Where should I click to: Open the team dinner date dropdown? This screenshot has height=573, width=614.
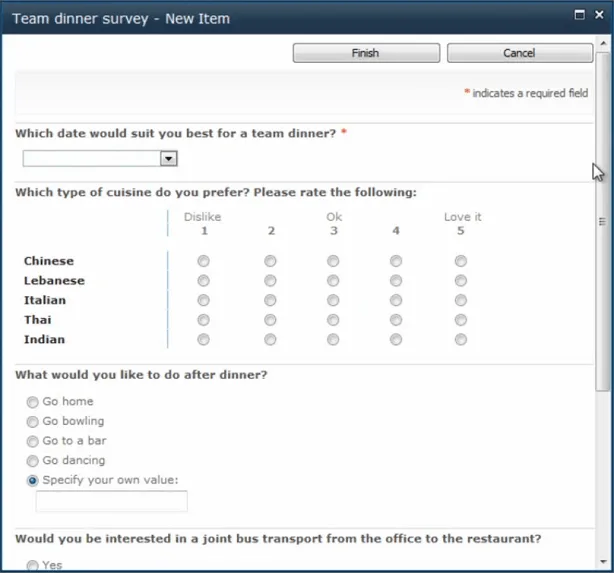(x=169, y=159)
